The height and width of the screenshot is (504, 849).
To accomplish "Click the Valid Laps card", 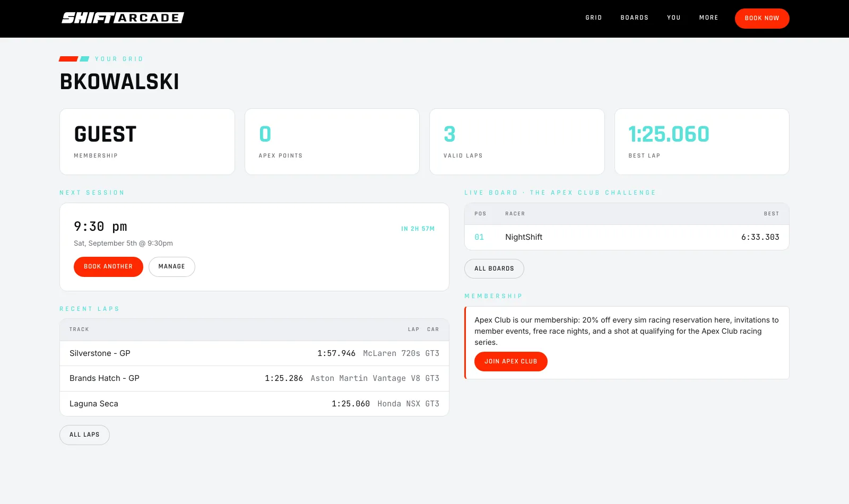I will point(517,142).
